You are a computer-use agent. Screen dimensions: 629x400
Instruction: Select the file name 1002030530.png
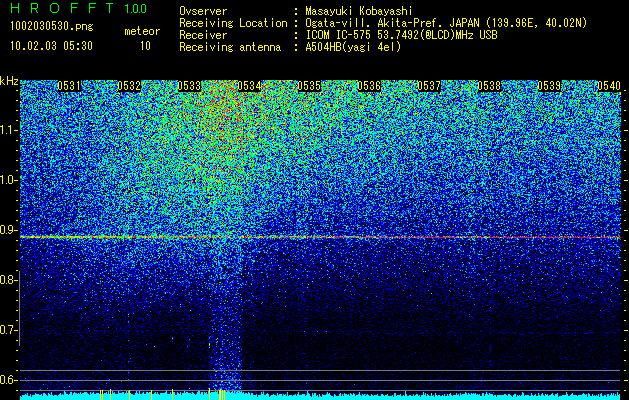[x=52, y=27]
